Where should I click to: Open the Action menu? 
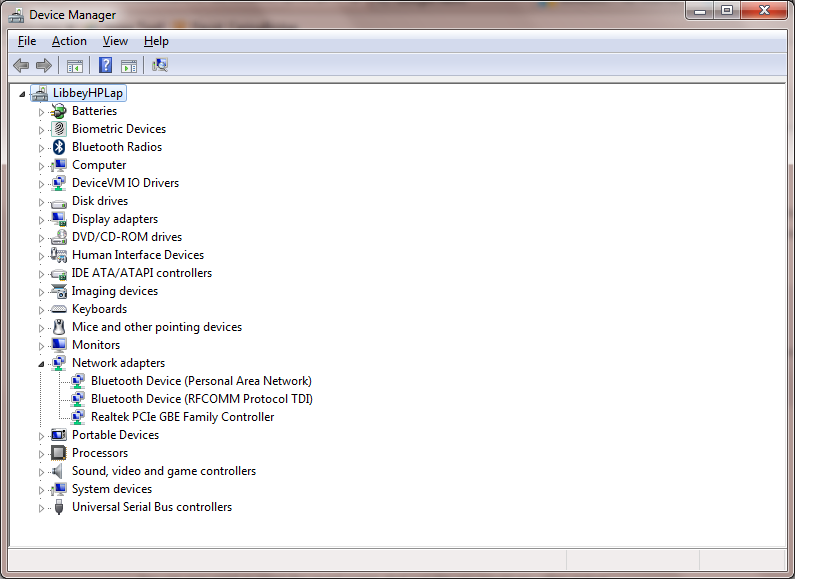[x=69, y=41]
